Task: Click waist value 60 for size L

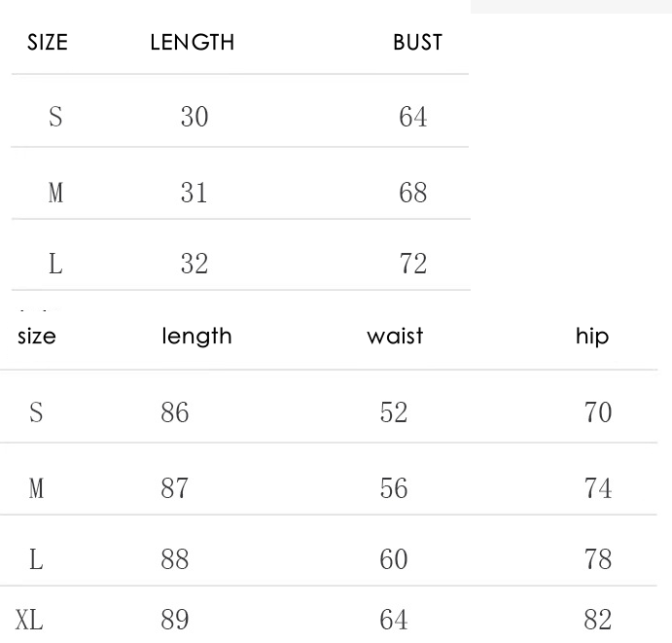Action: click(x=394, y=560)
